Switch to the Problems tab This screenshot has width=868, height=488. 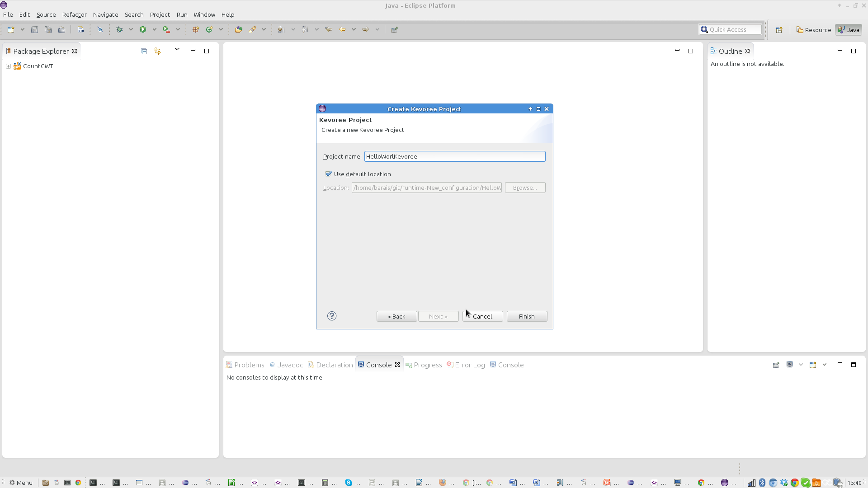click(245, 365)
